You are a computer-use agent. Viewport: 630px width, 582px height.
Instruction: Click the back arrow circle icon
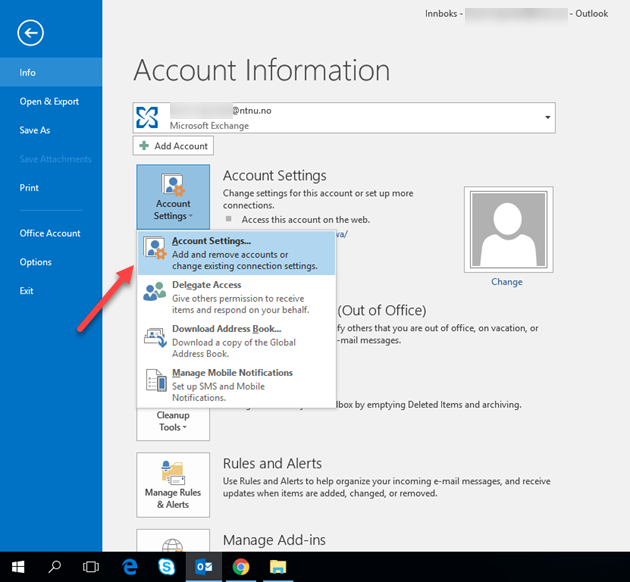31,33
